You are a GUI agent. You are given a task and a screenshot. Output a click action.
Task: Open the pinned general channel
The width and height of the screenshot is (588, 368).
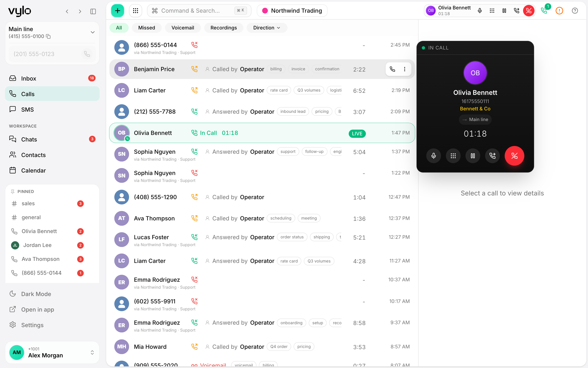(x=48, y=217)
